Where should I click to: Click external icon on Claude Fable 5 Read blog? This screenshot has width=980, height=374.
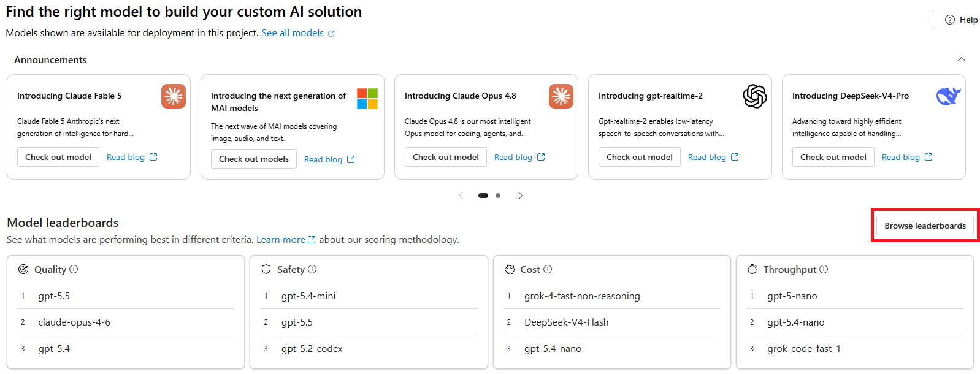pyautogui.click(x=153, y=157)
